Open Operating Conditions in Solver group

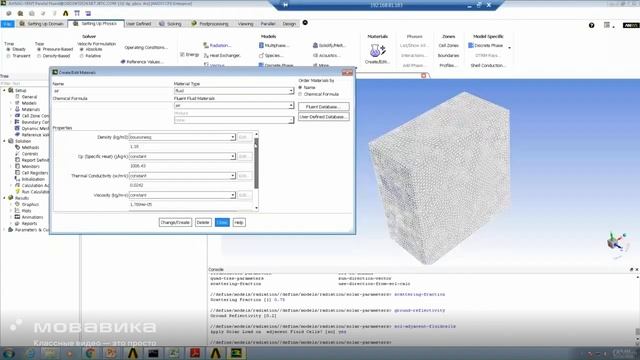146,47
